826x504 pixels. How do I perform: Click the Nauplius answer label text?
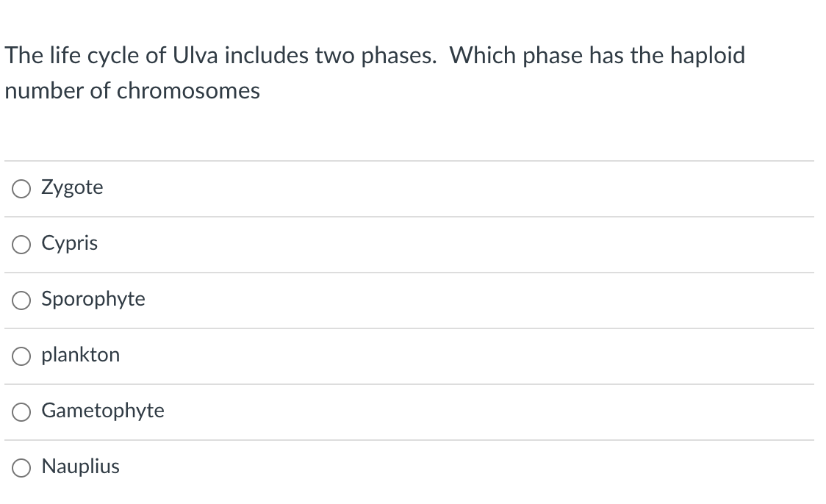(81, 467)
